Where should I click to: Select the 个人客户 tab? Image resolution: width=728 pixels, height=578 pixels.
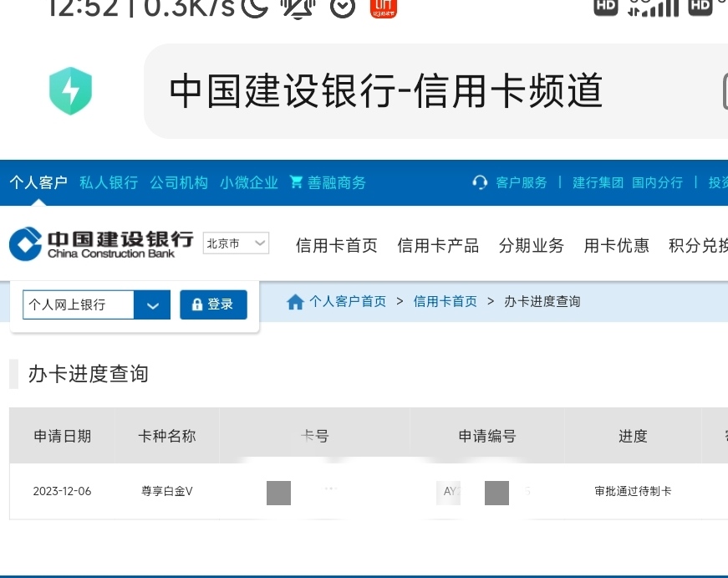coord(38,182)
